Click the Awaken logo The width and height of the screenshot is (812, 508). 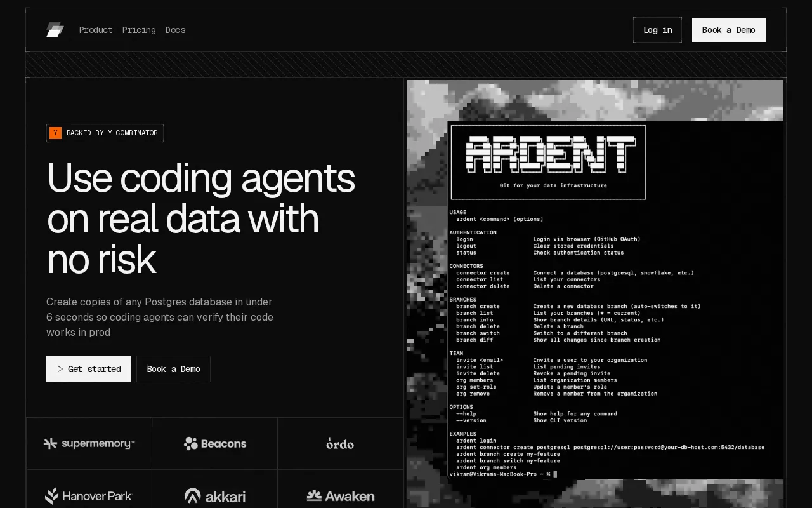point(341,496)
